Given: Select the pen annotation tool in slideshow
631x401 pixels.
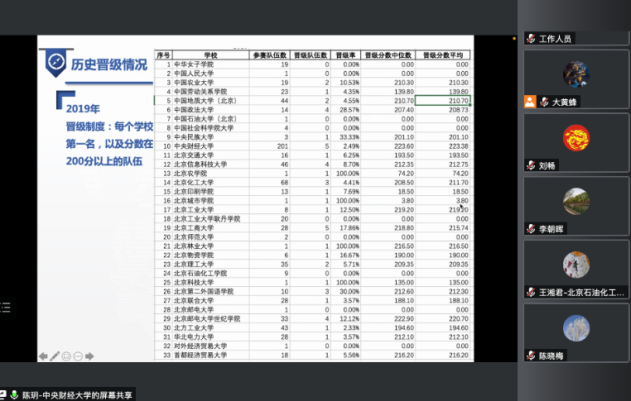Looking at the screenshot, I should click(x=55, y=356).
